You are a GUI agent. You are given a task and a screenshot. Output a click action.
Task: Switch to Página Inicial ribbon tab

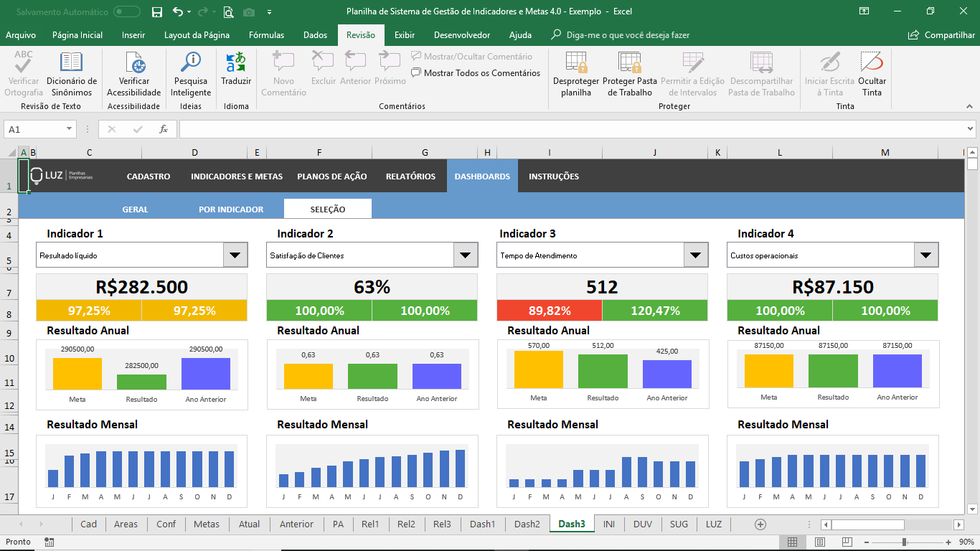click(x=77, y=35)
